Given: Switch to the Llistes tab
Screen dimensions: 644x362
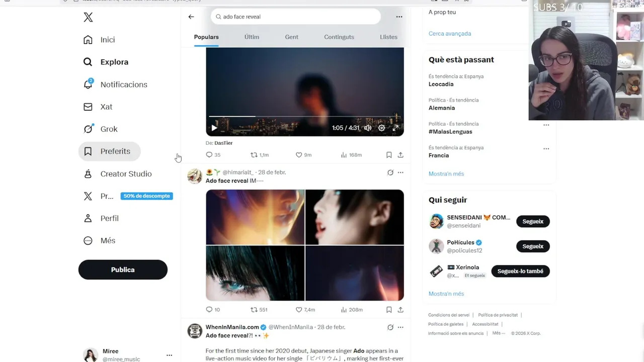Looking at the screenshot, I should tap(388, 37).
